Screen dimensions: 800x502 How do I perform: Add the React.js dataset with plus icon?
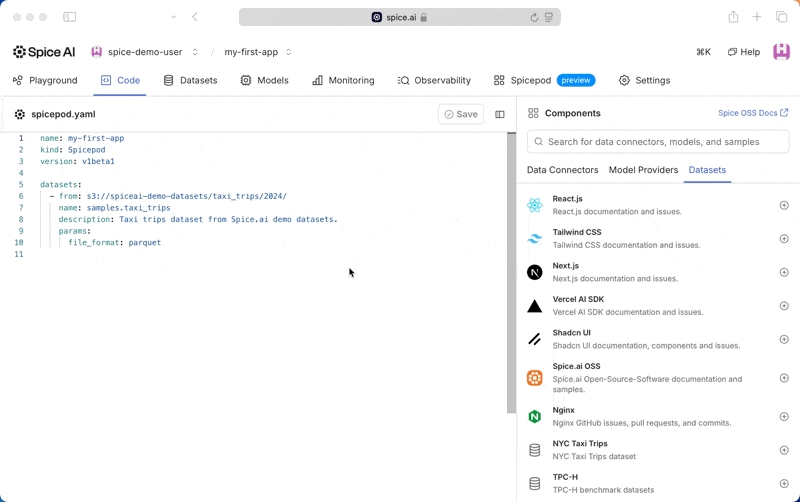pyautogui.click(x=784, y=205)
